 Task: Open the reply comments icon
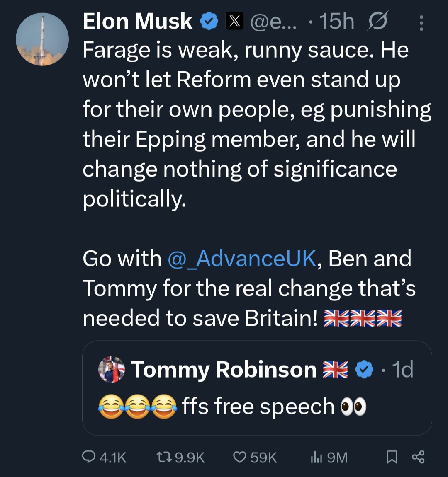[x=89, y=457]
